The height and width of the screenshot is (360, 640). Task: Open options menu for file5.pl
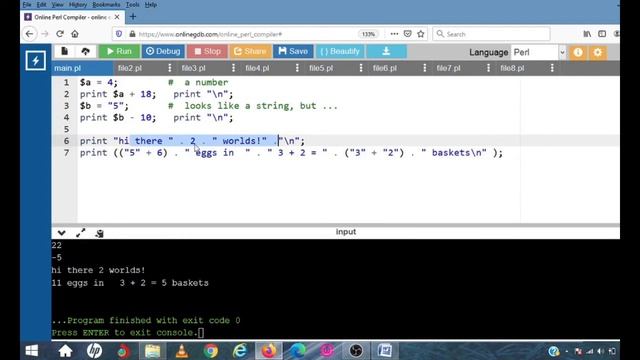(361, 68)
